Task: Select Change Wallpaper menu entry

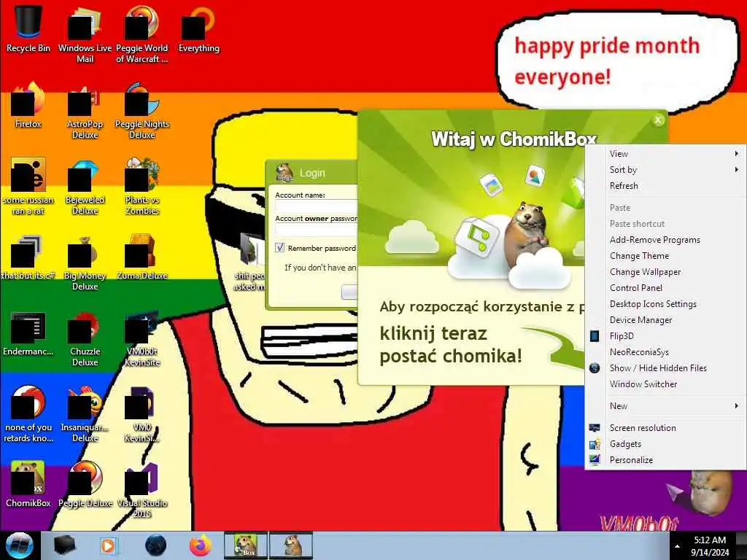Action: tap(665, 272)
